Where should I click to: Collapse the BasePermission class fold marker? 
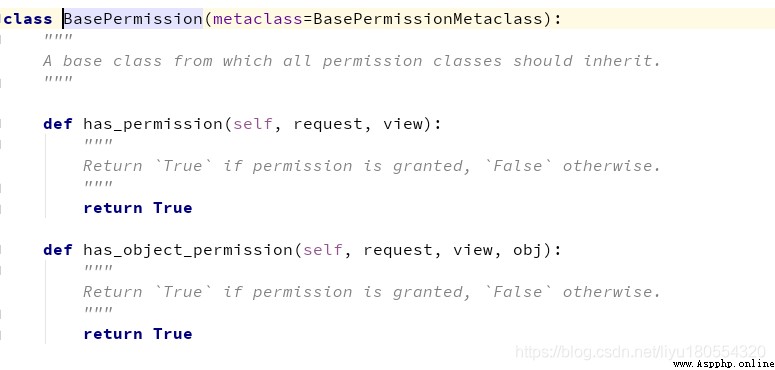coord(1,19)
